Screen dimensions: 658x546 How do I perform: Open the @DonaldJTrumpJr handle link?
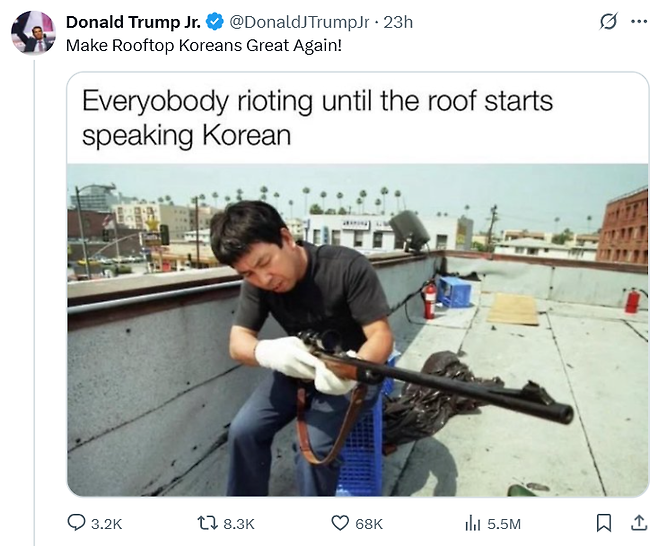[x=299, y=22]
